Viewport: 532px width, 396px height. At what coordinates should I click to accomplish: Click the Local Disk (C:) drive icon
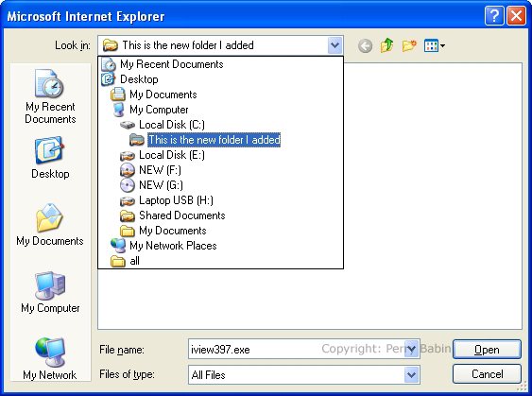tap(128, 125)
